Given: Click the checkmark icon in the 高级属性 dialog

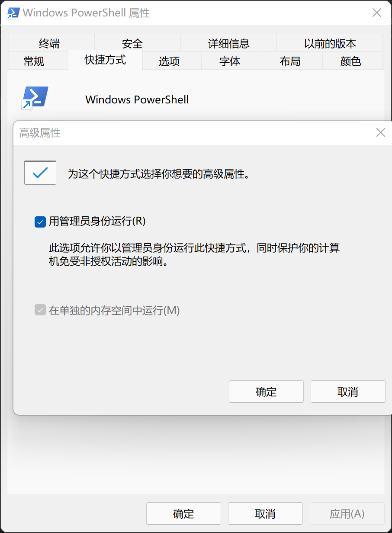Looking at the screenshot, I should click(x=40, y=173).
